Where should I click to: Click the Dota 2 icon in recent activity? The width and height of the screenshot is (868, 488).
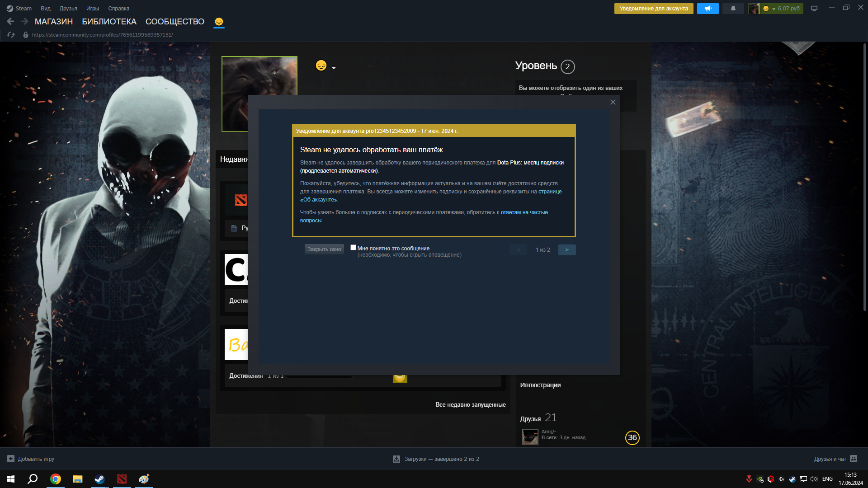pyautogui.click(x=241, y=200)
